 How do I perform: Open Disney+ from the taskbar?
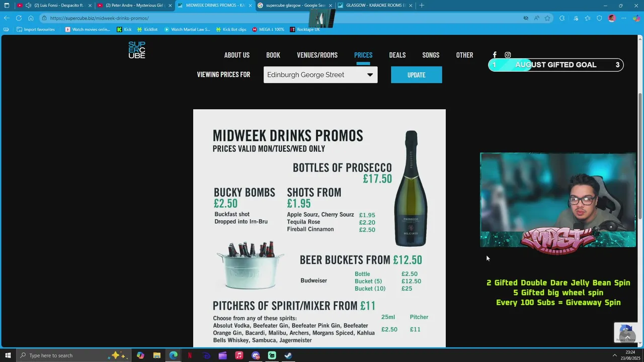[206, 355]
